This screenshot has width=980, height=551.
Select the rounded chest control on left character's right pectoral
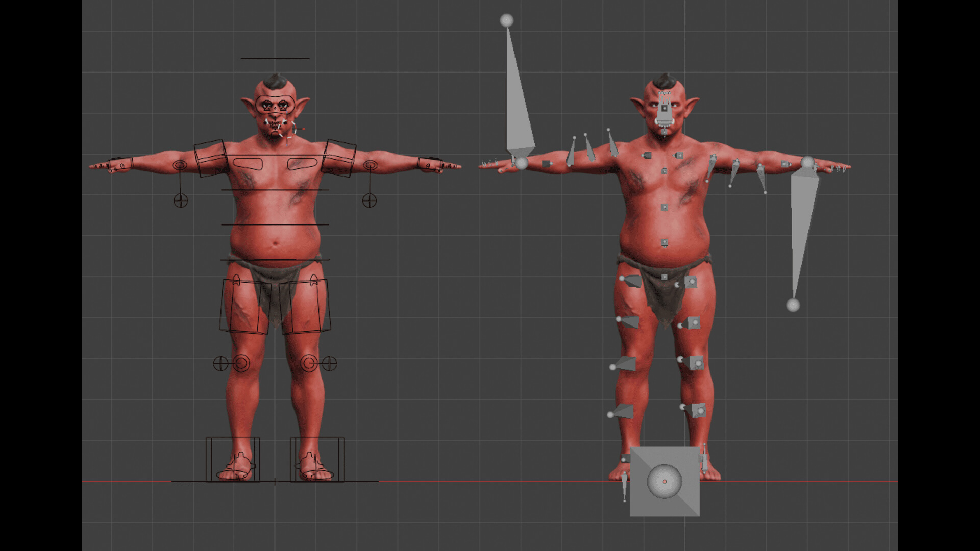pos(248,164)
